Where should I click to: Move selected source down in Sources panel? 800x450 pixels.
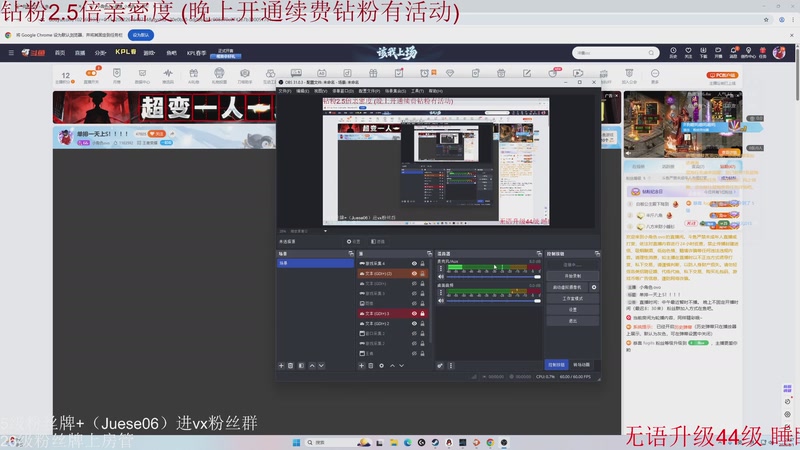402,366
